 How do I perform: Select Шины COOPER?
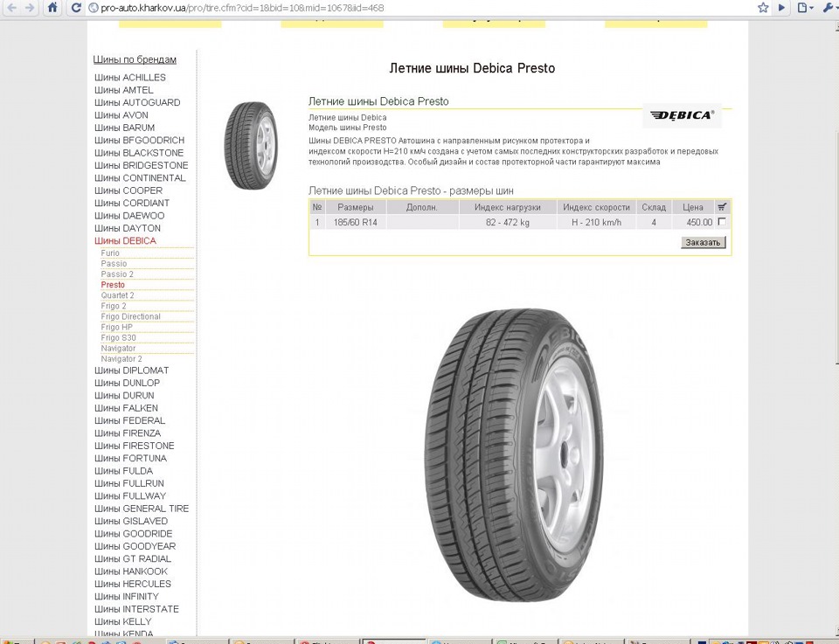[128, 190]
